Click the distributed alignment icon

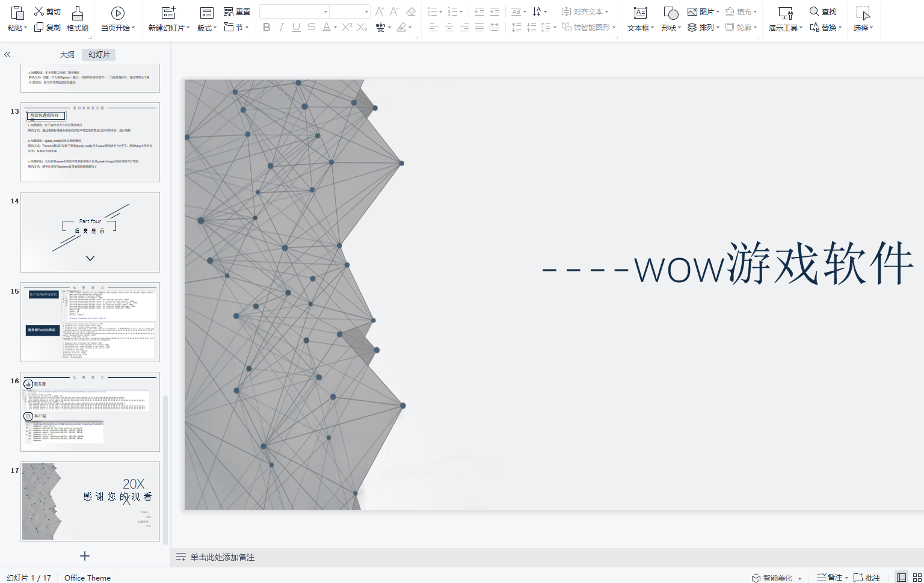(x=494, y=27)
